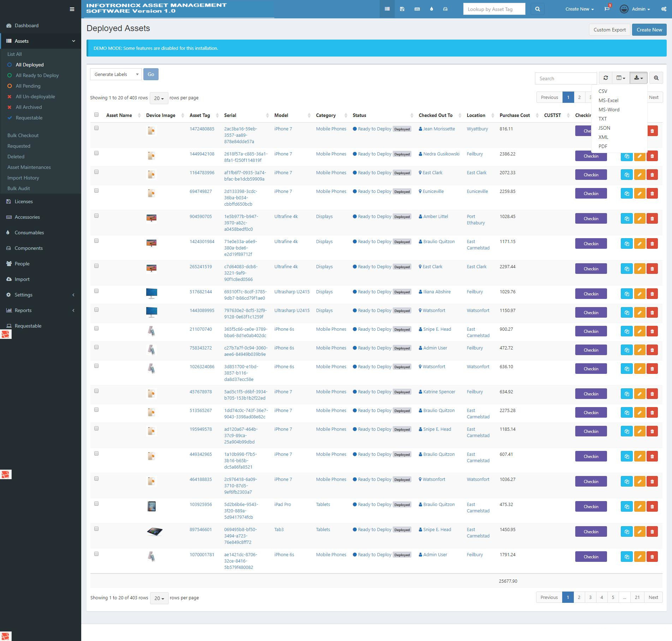
Task: Click the yellow pencil edit icon for asset 1449942108
Action: [x=640, y=156]
